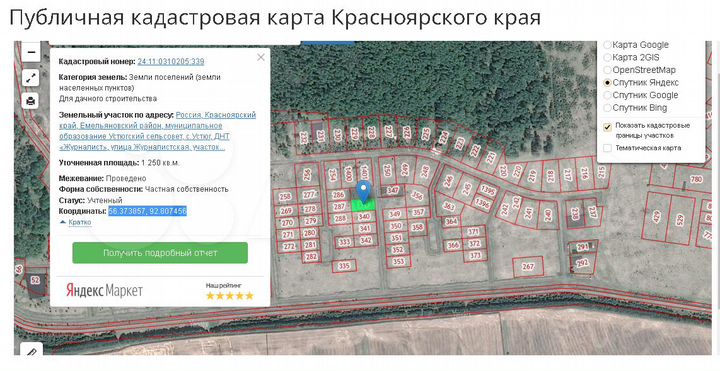The height and width of the screenshot is (371, 720).
Task: Select parcel 371 on the map
Action: pyautogui.click(x=473, y=232)
